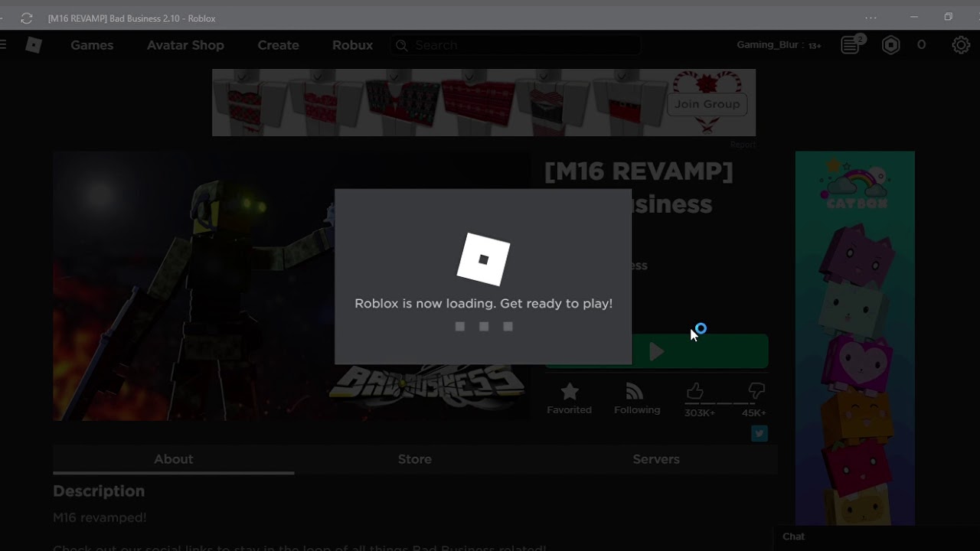Open the Twitter social link icon
The height and width of the screenshot is (551, 980).
pos(759,434)
